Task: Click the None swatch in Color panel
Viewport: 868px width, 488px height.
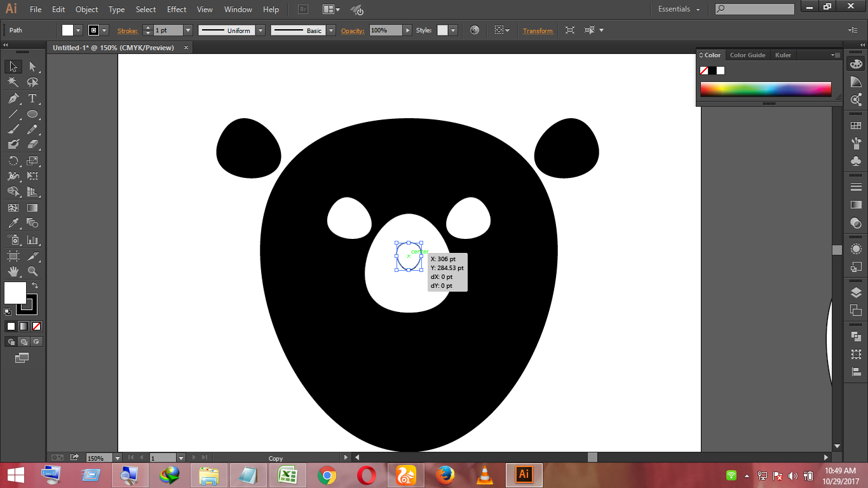Action: [704, 71]
